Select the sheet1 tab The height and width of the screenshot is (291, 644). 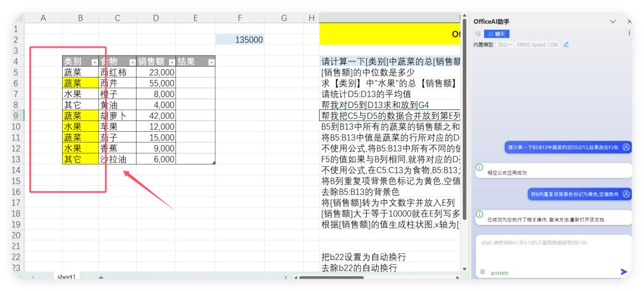pyautogui.click(x=67, y=277)
